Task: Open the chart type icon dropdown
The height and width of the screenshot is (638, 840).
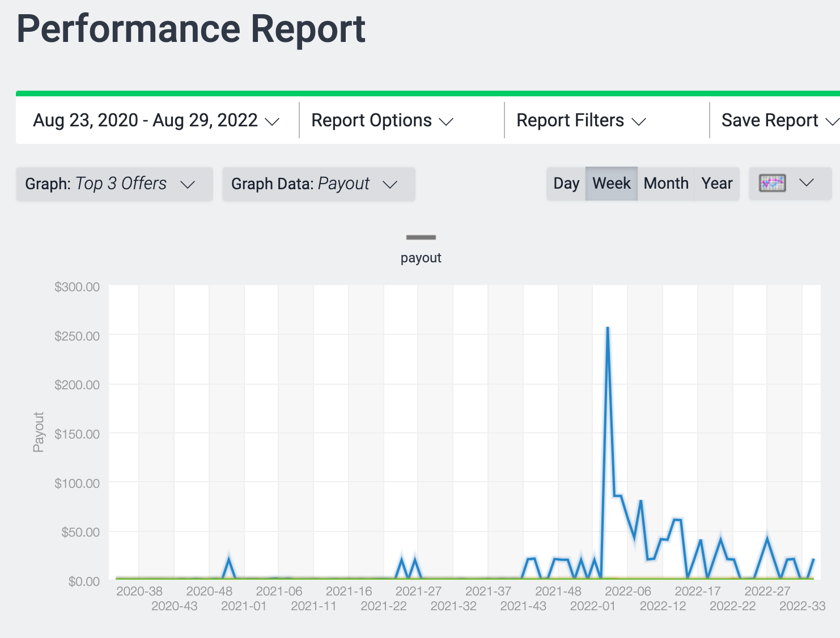Action: [790, 183]
